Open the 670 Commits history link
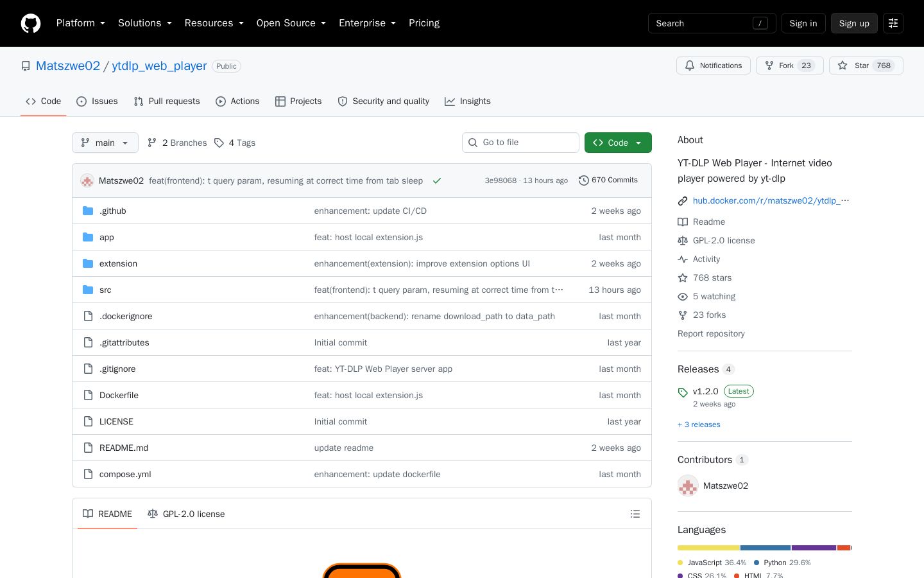The image size is (924, 578). coord(608,180)
